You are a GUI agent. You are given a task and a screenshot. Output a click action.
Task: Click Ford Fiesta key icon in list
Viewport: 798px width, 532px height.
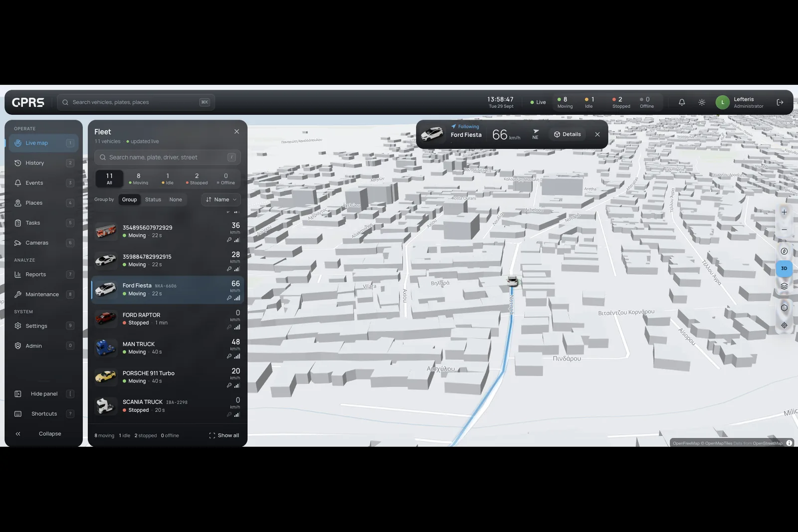229,298
